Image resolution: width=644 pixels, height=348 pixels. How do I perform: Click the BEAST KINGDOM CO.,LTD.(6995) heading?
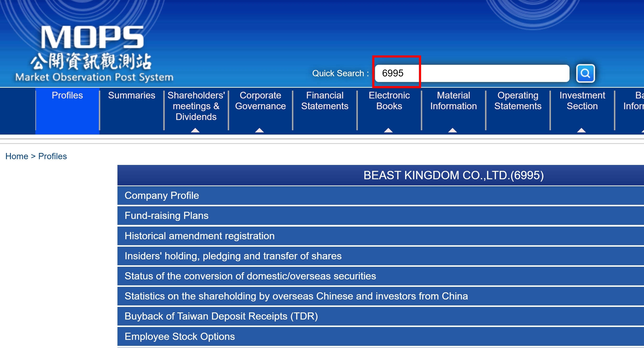tap(454, 175)
